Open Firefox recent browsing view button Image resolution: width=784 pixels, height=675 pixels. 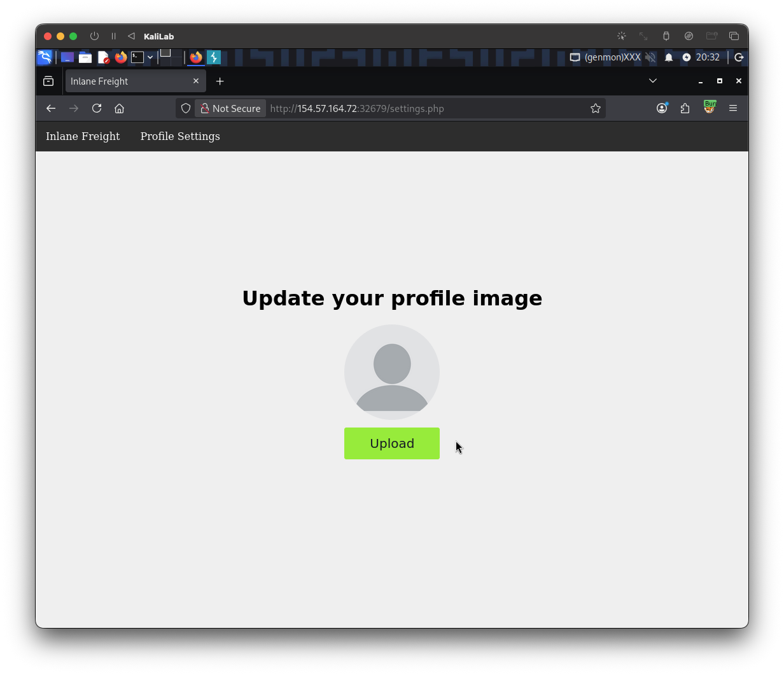[x=48, y=81]
